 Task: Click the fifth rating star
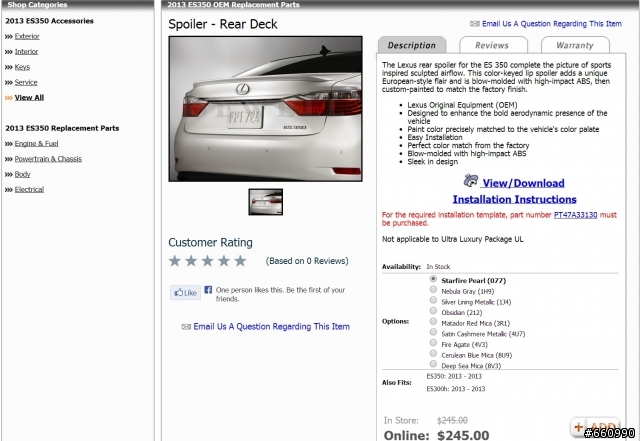click(240, 261)
